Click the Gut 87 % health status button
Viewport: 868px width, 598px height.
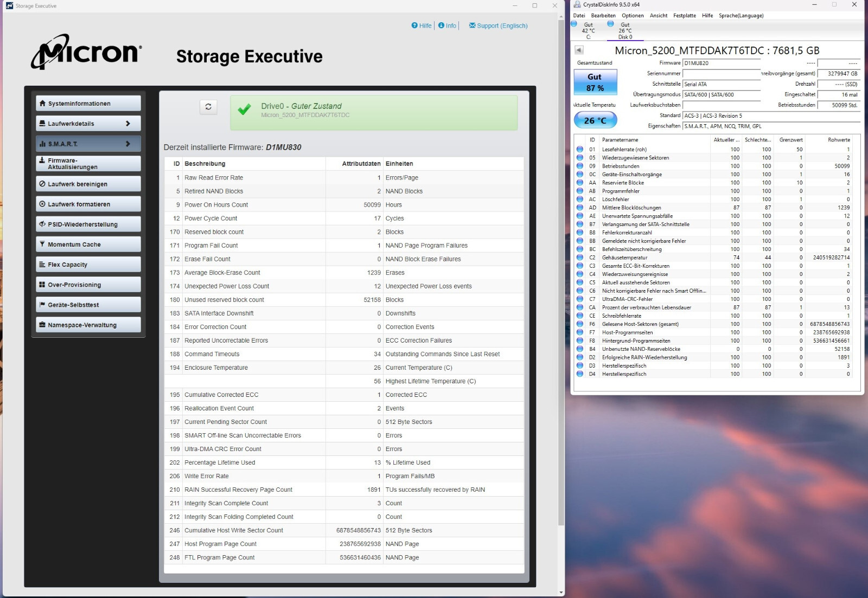pyautogui.click(x=595, y=82)
